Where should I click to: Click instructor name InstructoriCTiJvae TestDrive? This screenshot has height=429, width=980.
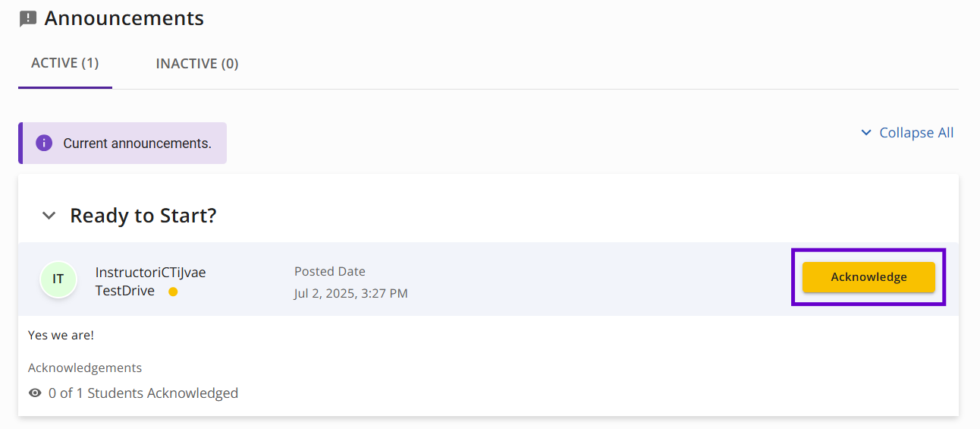150,282
